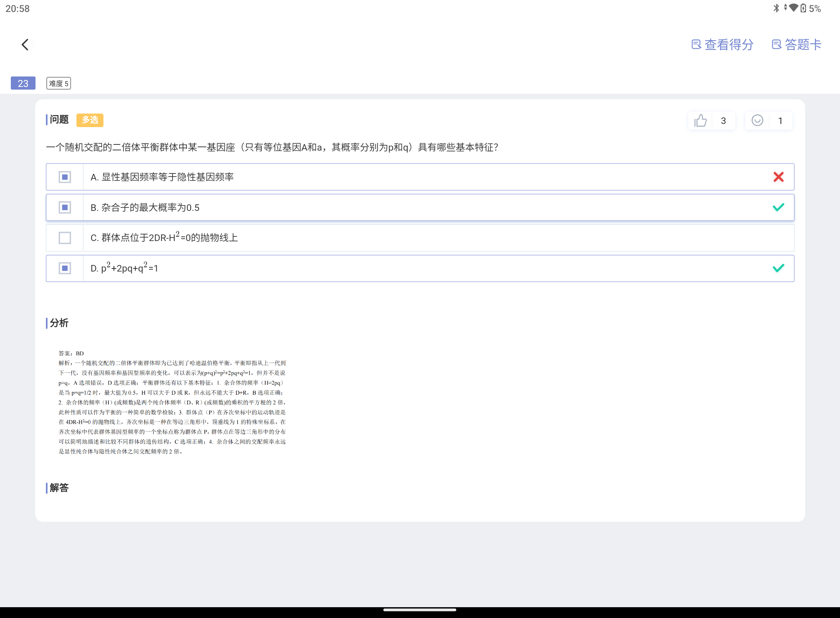Click the 解答 section heading
The width and height of the screenshot is (840, 618).
click(59, 488)
